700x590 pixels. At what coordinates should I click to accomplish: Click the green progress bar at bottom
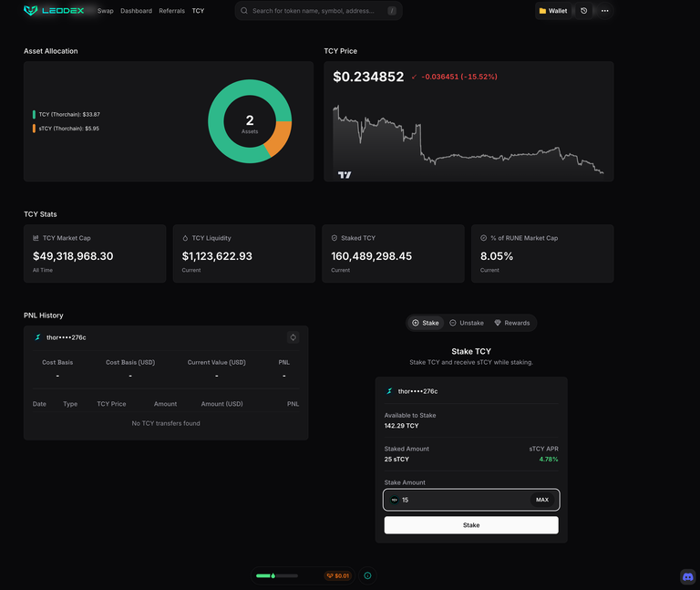click(277, 575)
